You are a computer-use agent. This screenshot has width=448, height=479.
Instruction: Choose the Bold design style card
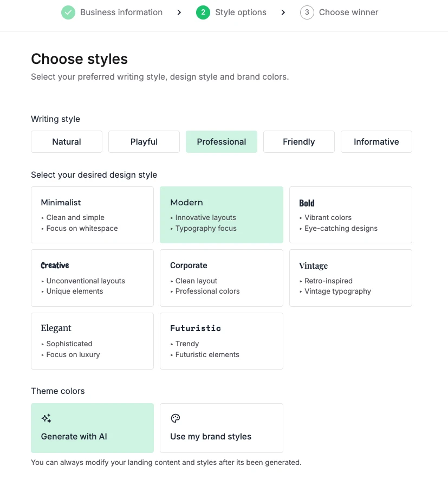[350, 215]
